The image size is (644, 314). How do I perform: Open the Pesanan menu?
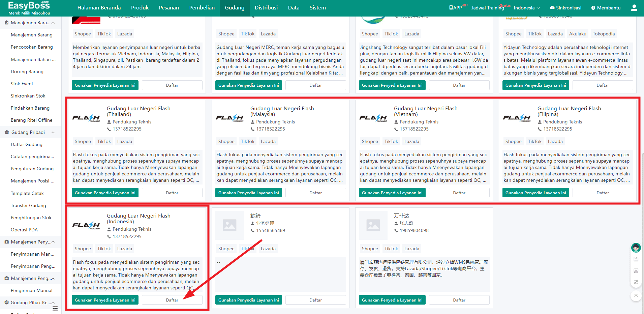coord(169,8)
